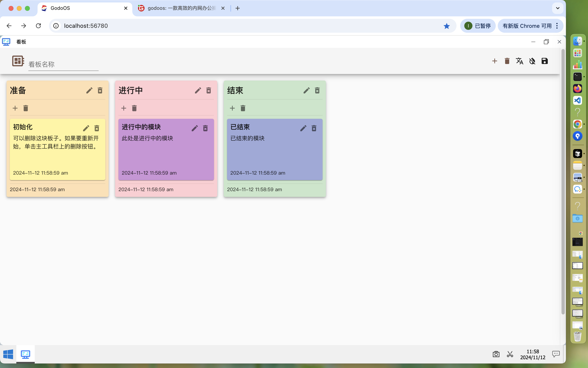Open Finder from the macOS dock
Image resolution: width=588 pixels, height=368 pixels.
pos(578,41)
